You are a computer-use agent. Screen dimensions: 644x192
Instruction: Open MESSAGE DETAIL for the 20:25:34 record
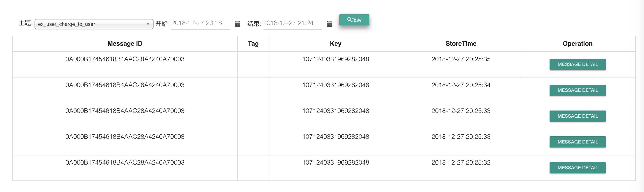[578, 90]
